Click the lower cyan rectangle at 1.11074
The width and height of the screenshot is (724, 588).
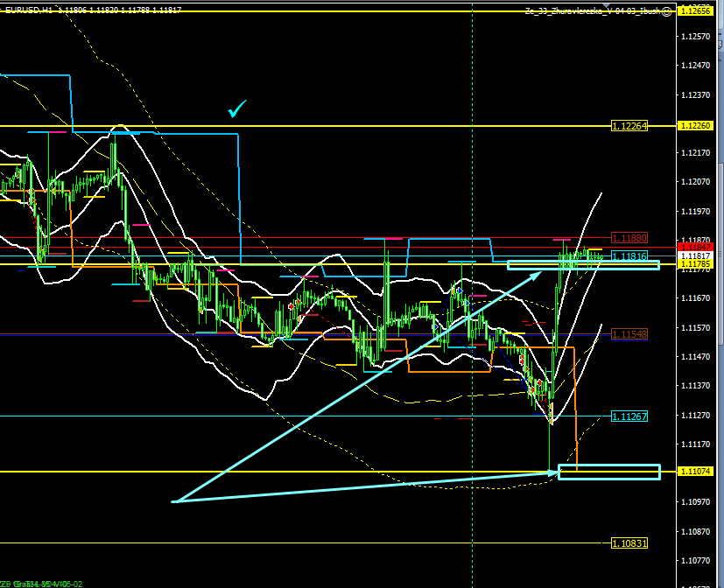tap(608, 472)
